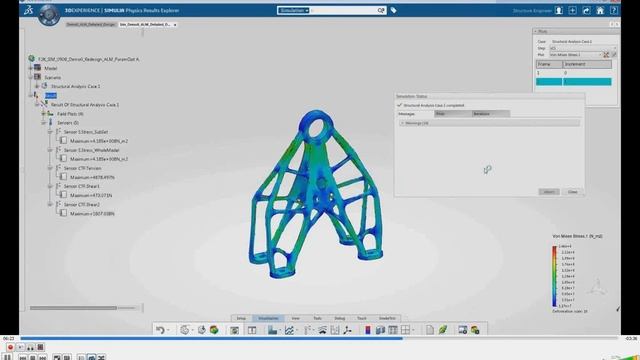Image resolution: width=640 pixels, height=360 pixels.
Task: Click the red-blue contour legend icon
Action: 368,330
